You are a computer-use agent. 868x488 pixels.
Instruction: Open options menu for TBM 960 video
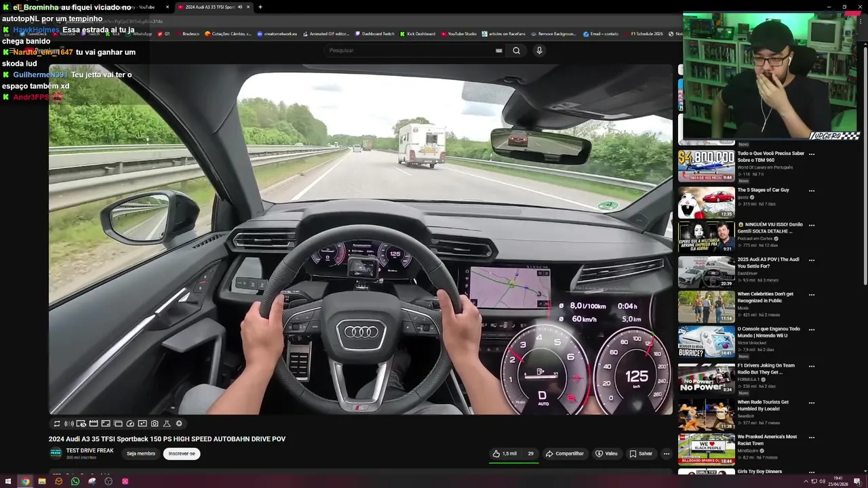click(x=811, y=154)
